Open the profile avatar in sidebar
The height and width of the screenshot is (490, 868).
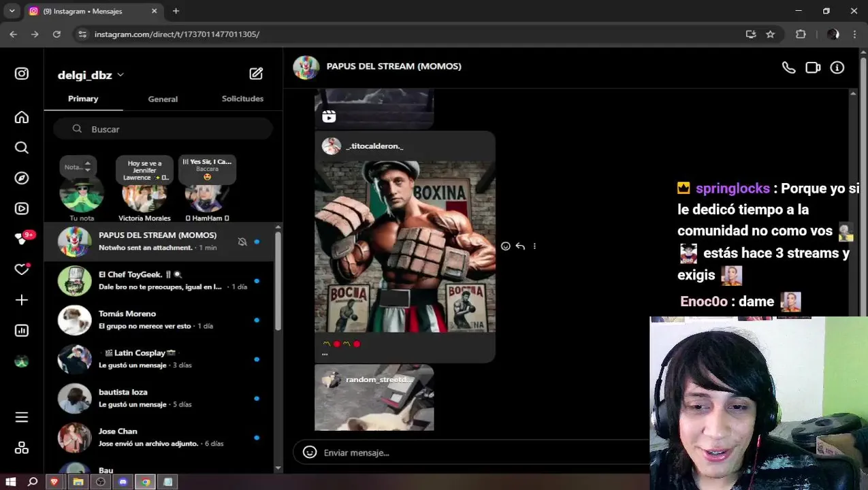22,361
